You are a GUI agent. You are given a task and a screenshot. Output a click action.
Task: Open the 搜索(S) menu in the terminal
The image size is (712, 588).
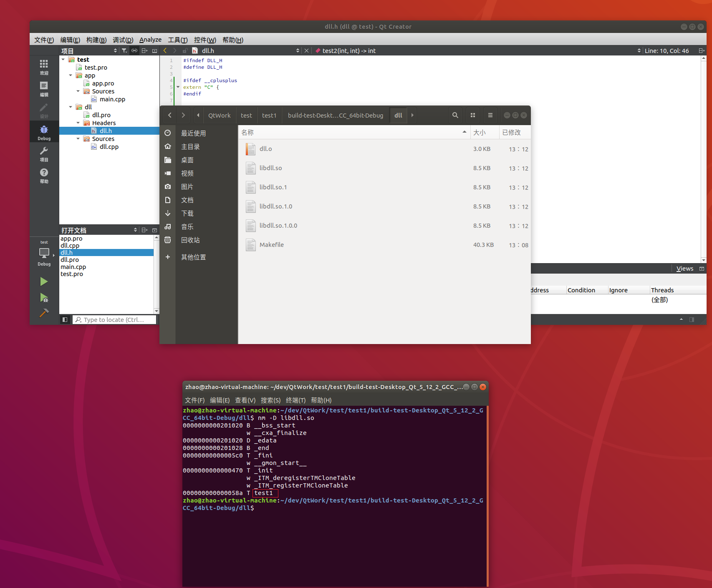[x=270, y=400]
